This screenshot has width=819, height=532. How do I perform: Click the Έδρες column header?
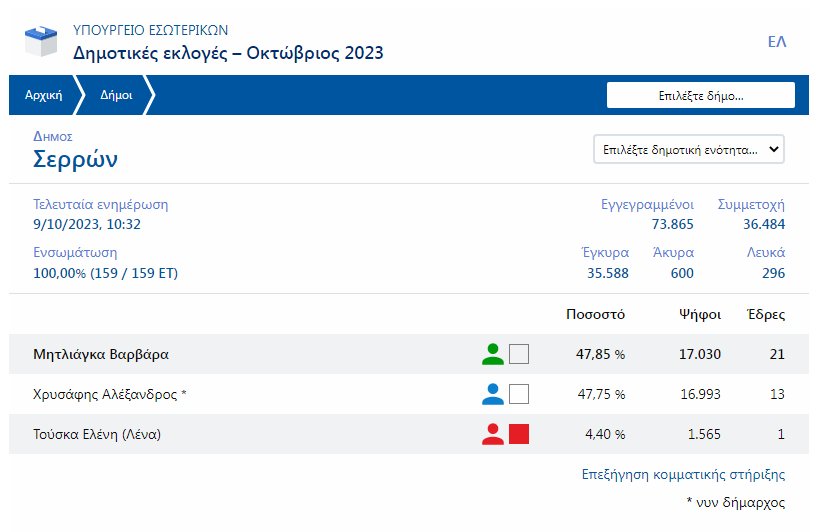coord(766,315)
